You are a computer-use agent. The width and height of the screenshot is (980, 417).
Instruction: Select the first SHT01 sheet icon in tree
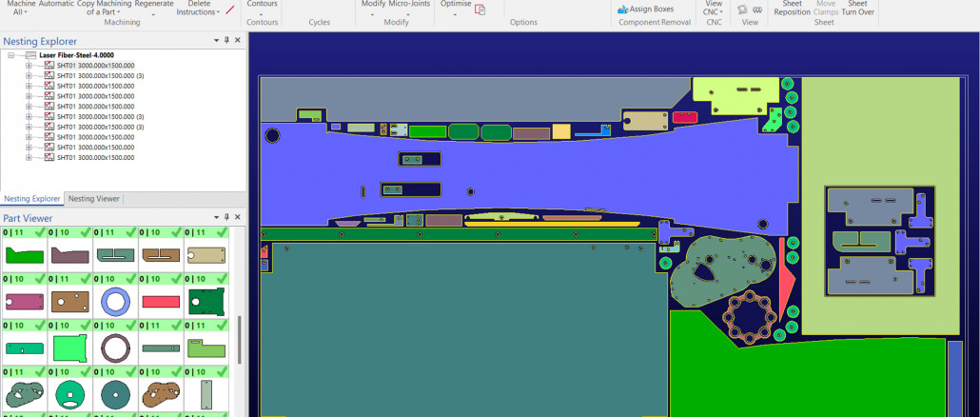click(x=49, y=66)
